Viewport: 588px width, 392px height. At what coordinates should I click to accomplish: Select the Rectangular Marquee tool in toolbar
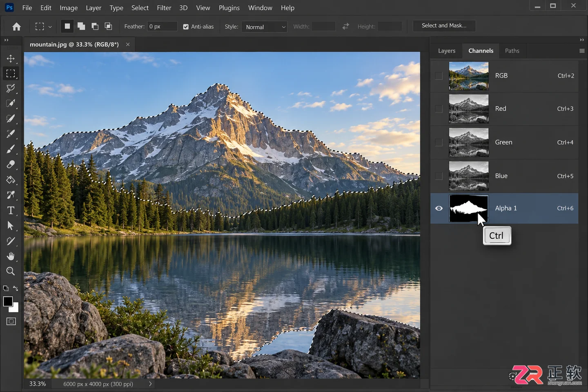coord(11,73)
